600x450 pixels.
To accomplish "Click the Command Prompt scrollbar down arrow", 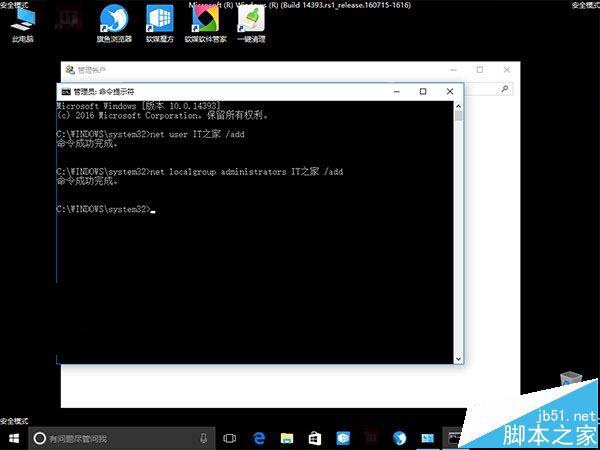I will 458,359.
